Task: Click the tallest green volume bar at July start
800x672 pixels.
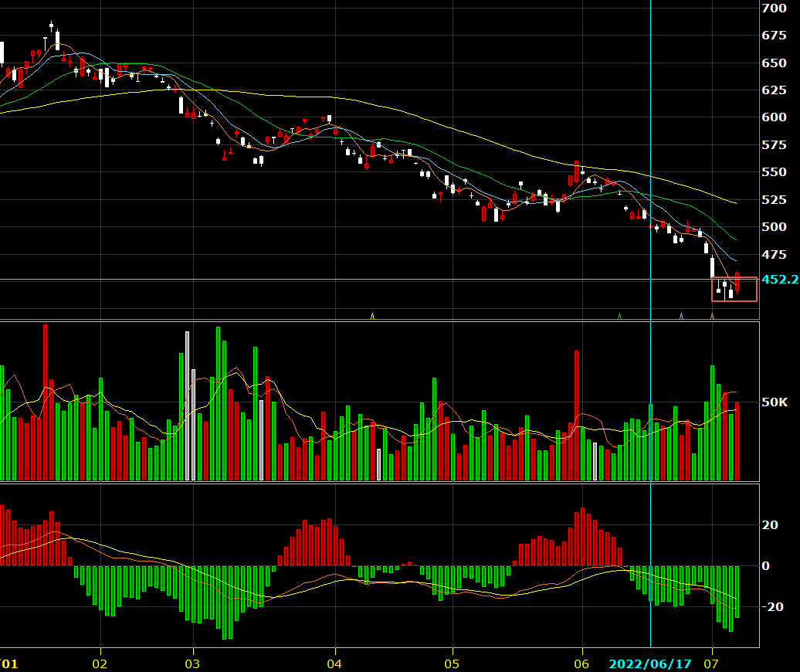Action: pos(712,423)
